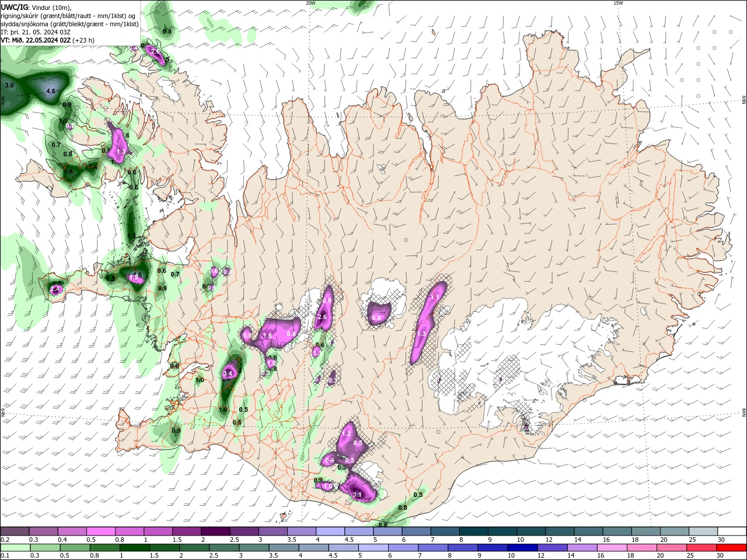Click the '12' label in the top legend row
The width and height of the screenshot is (747, 560).
point(549,540)
